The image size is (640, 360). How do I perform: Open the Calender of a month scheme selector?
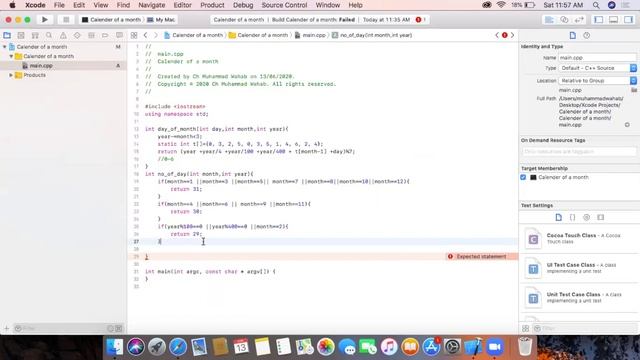(111, 20)
